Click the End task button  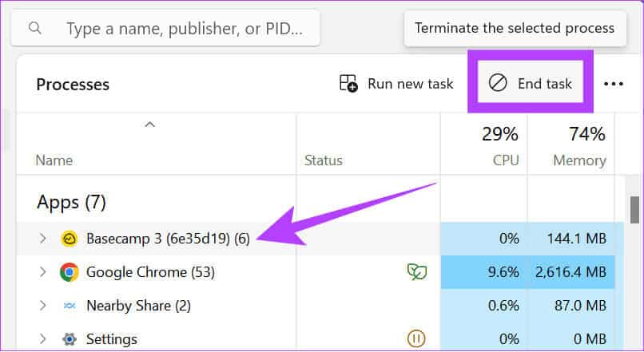click(531, 81)
